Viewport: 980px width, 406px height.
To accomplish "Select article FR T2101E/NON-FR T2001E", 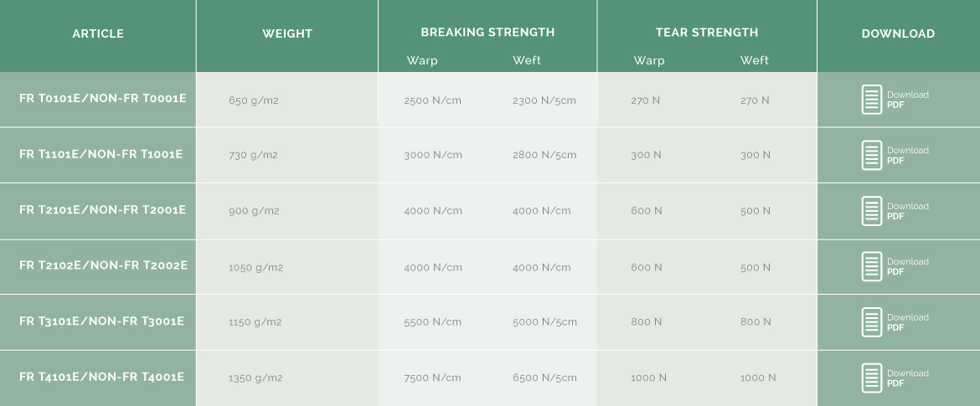I will pos(102,209).
